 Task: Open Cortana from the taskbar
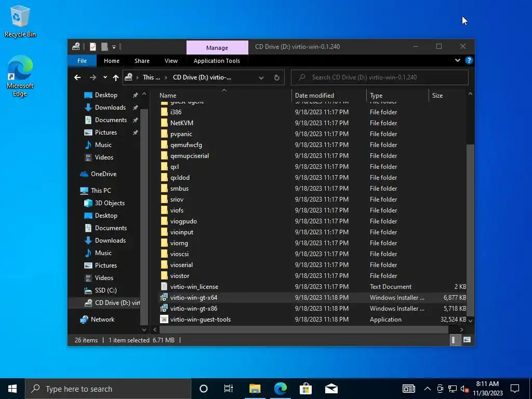(204, 389)
